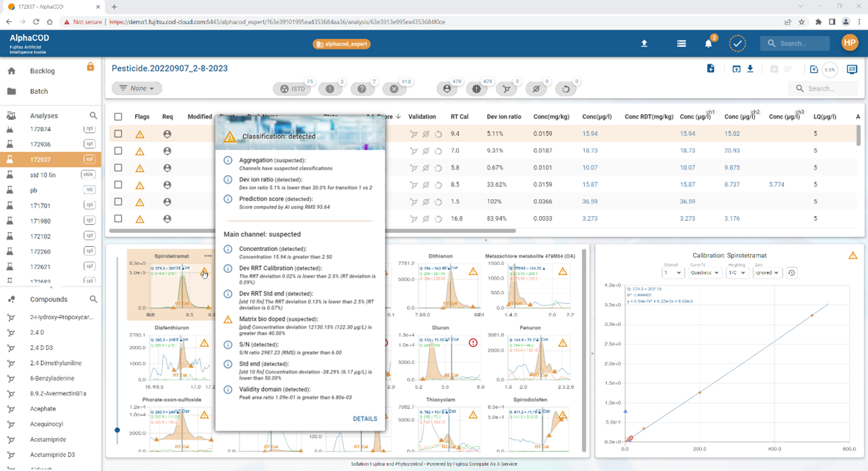
Task: Click the upload icon in top header
Action: (644, 43)
